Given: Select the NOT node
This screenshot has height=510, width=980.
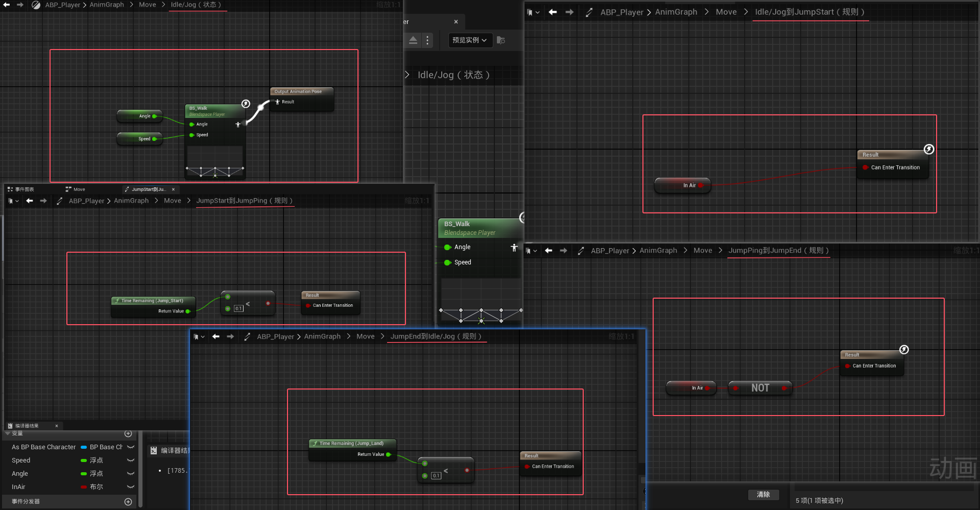Looking at the screenshot, I should [760, 388].
